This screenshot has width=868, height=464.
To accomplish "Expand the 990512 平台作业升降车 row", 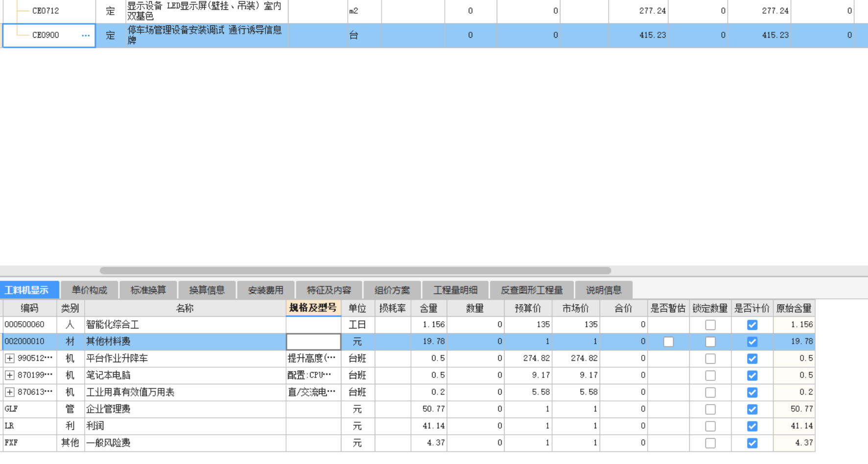I will coord(9,358).
